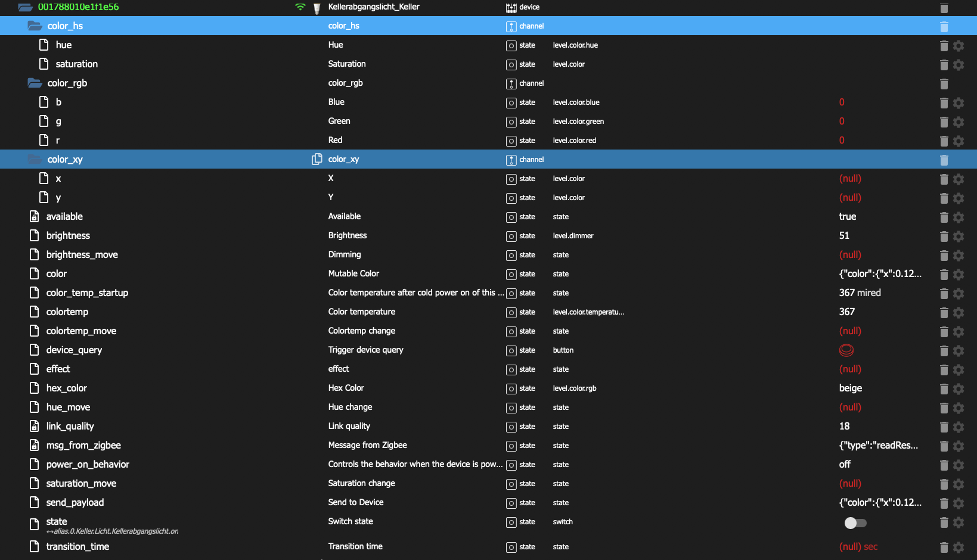Viewport: 977px width, 560px height.
Task: Select the power_on_behavior state item
Action: (88, 465)
